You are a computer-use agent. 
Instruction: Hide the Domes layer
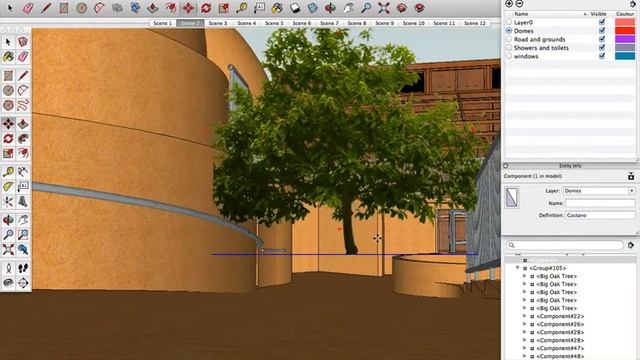pyautogui.click(x=602, y=30)
